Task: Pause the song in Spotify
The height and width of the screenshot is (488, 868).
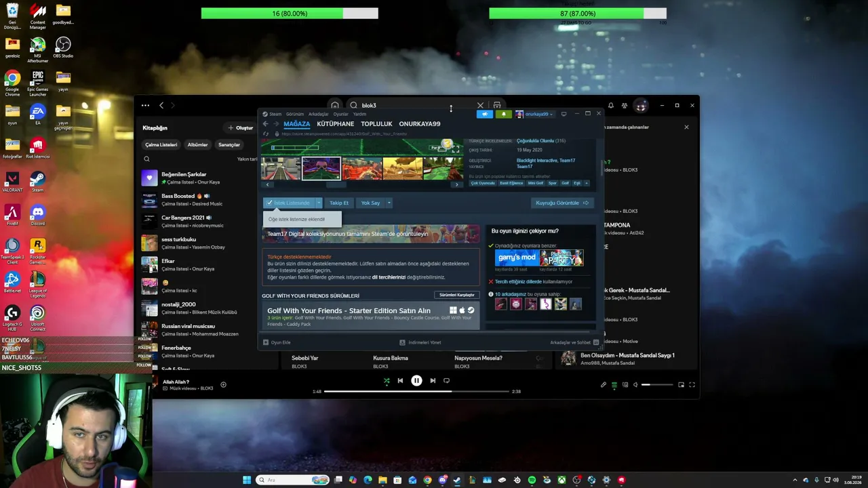Action: coord(416,381)
